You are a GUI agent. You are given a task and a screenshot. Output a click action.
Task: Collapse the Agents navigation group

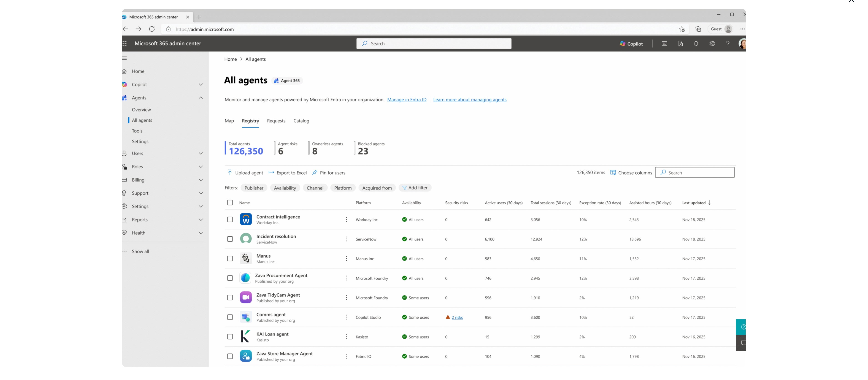point(200,98)
